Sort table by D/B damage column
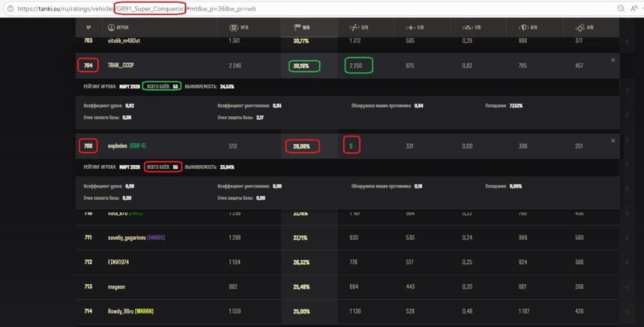Image resolution: width=644 pixels, height=327 pixels. [359, 28]
